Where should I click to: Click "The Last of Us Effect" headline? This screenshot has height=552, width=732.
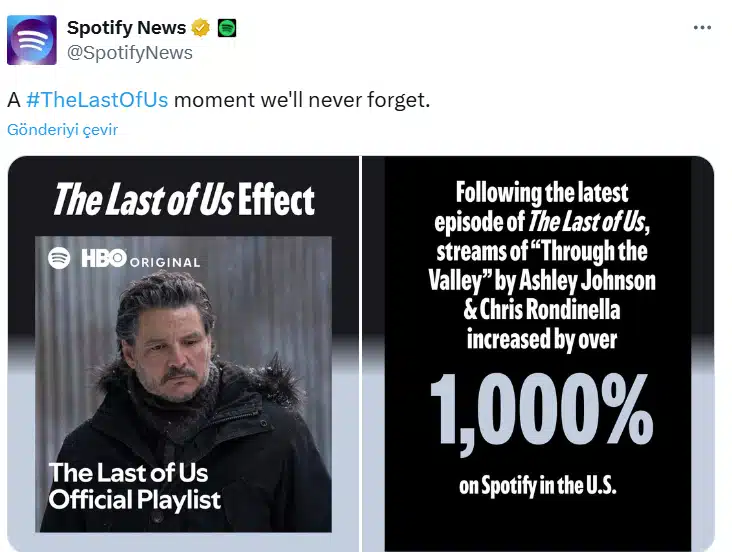[x=183, y=199]
